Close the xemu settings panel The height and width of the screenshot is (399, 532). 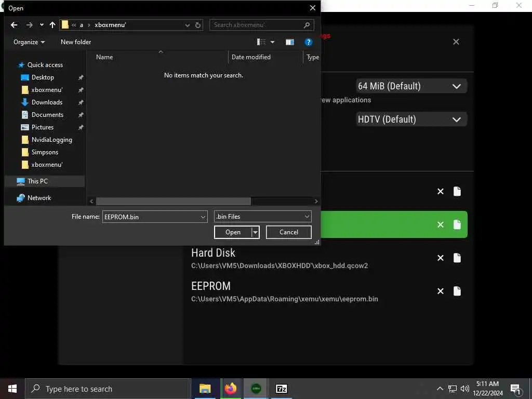pyautogui.click(x=456, y=42)
